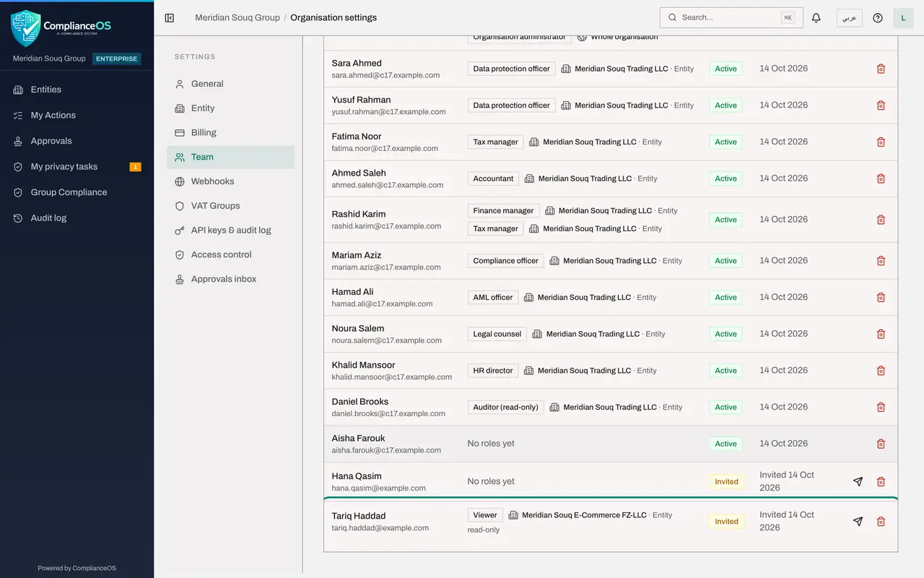Switch to Billing settings

pos(230,133)
